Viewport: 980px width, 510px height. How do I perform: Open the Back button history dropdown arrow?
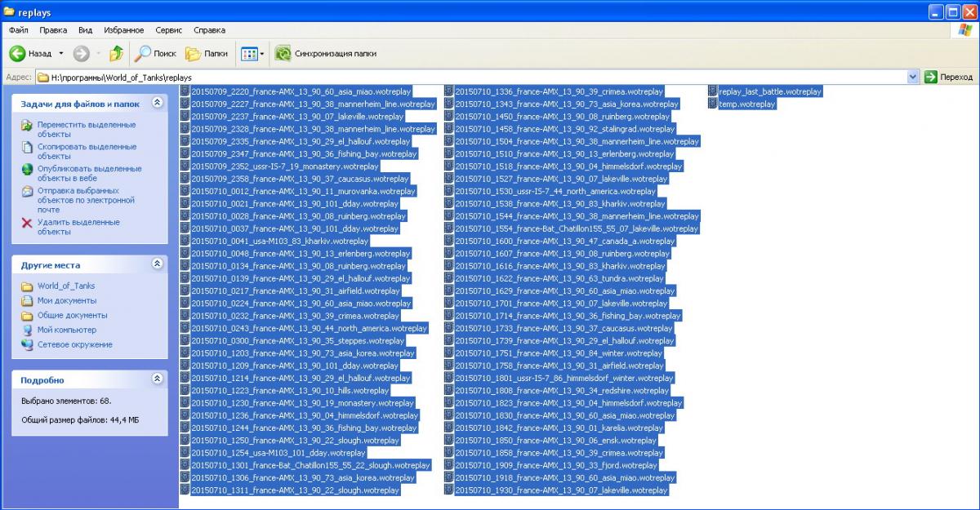[x=61, y=53]
